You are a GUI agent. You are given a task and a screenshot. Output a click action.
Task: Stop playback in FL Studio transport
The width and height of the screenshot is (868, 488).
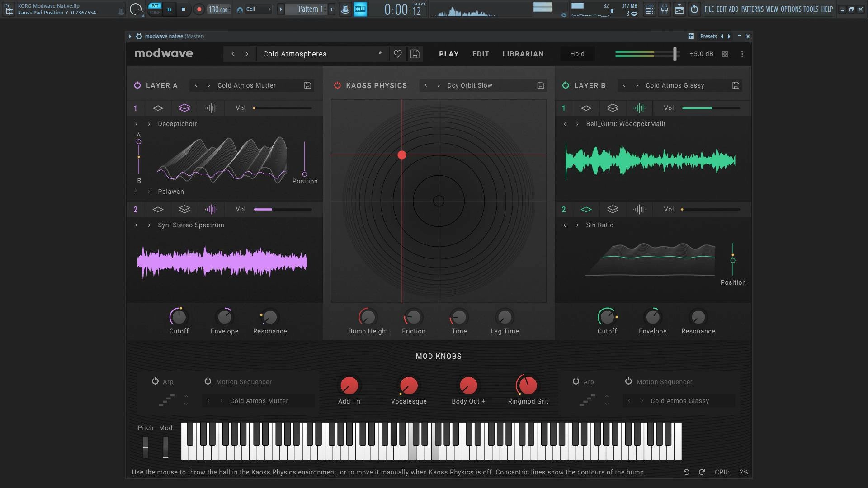[x=183, y=9]
